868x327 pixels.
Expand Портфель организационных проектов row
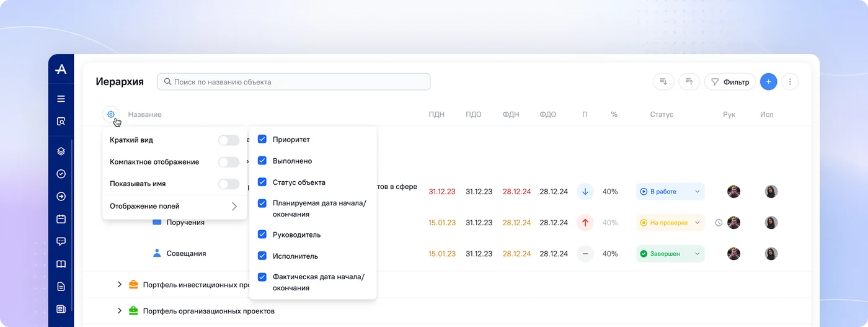(x=120, y=311)
